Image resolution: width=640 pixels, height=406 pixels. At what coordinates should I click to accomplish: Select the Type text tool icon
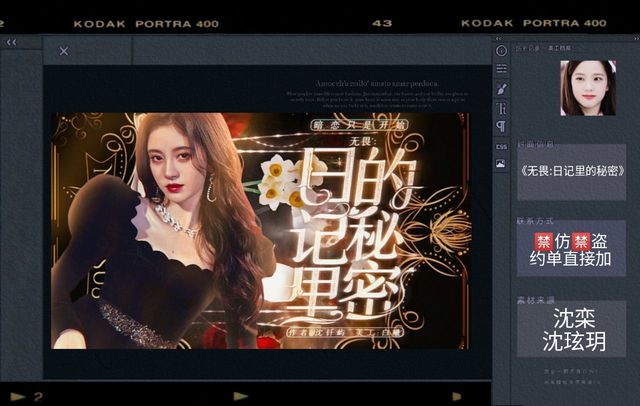[501, 107]
